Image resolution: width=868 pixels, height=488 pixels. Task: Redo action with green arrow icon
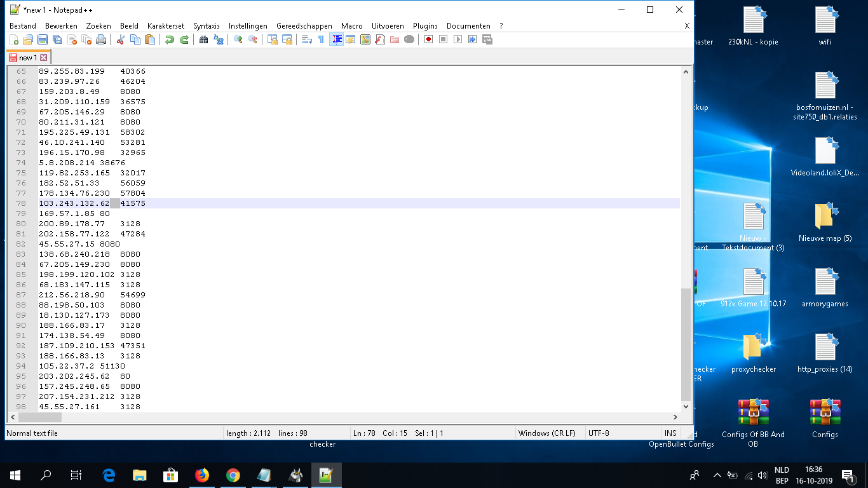tap(184, 39)
